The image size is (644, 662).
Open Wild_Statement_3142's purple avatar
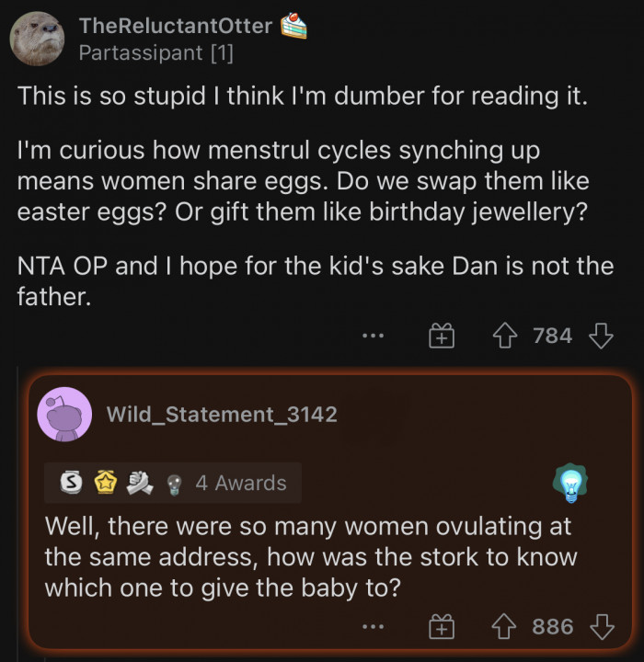pyautogui.click(x=63, y=415)
